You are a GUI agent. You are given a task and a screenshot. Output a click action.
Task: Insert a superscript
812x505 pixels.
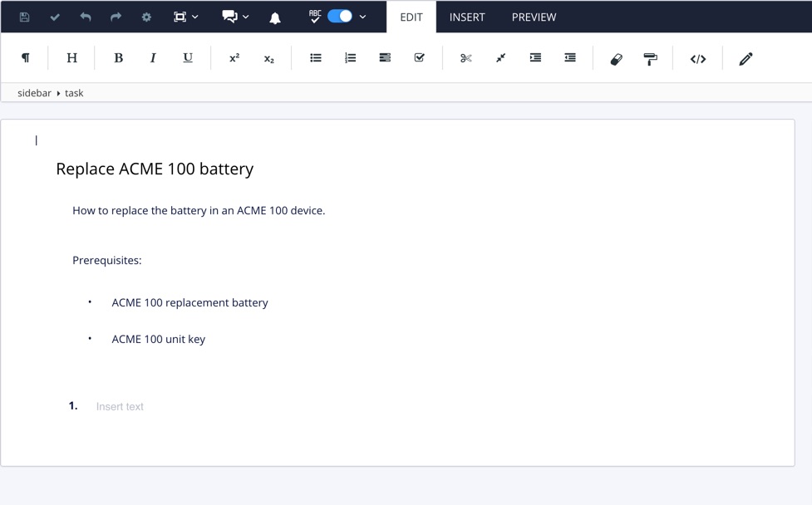point(234,57)
